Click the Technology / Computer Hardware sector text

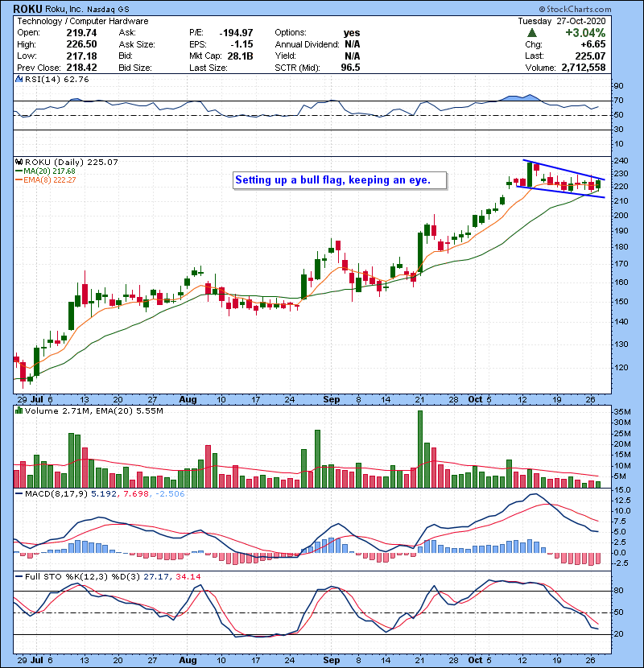coord(83,21)
